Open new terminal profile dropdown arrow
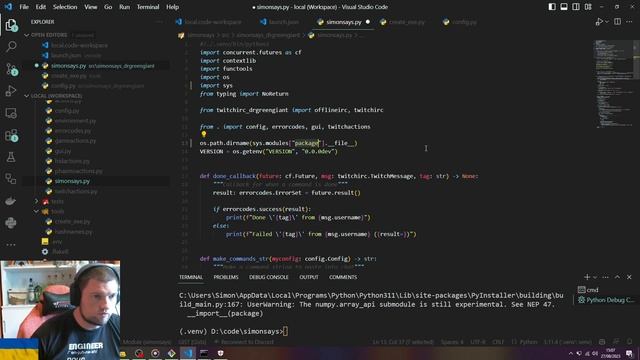Screen dimensions: 640x360 point(595,277)
